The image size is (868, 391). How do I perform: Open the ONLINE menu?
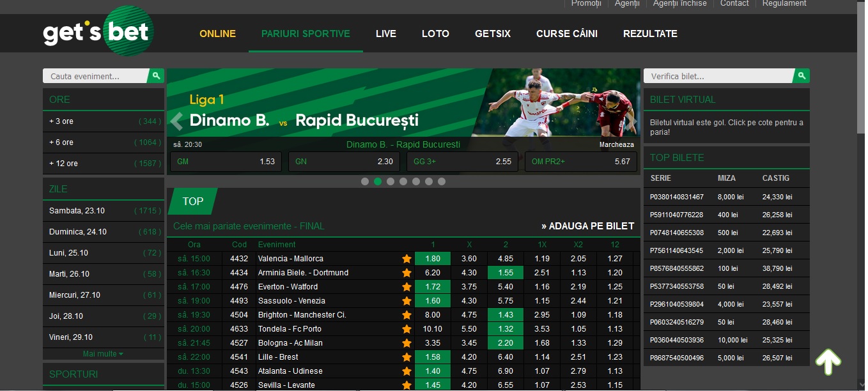pyautogui.click(x=217, y=34)
